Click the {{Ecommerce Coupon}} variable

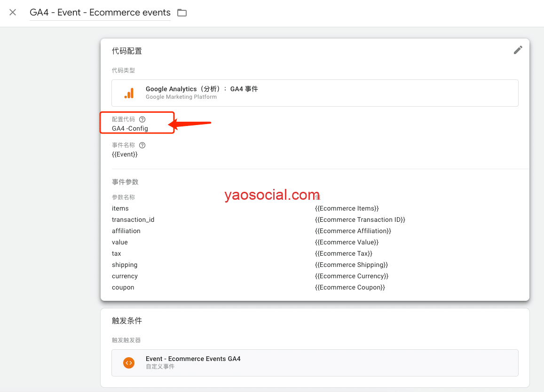tap(350, 287)
